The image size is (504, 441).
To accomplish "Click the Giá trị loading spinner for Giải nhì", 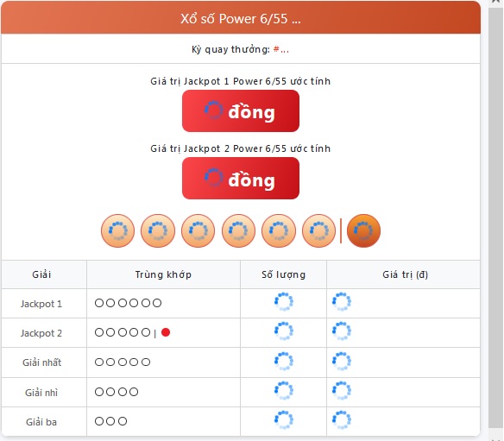I will [x=342, y=391].
